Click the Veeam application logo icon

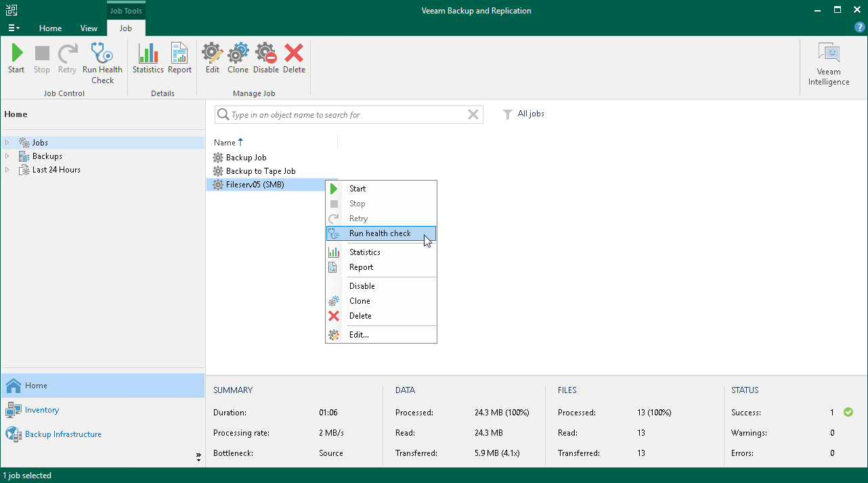12,10
